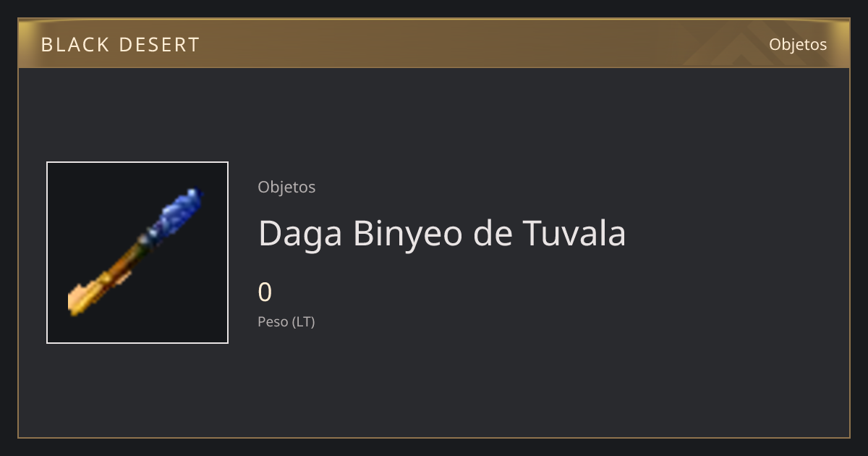The height and width of the screenshot is (456, 868).
Task: Click the (LT) unit text beside Peso
Action: click(x=304, y=322)
